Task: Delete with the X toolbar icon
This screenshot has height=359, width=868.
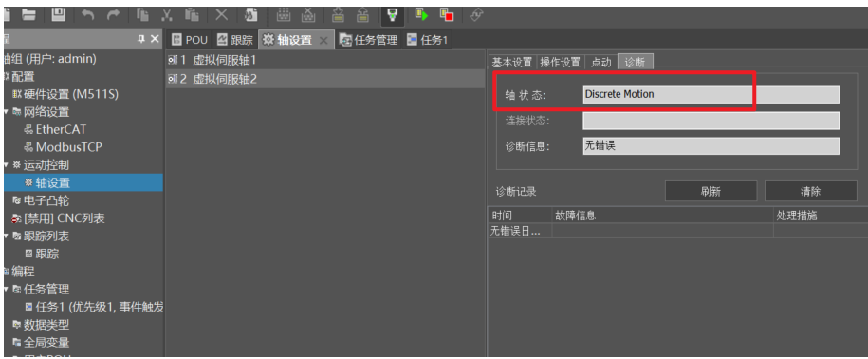Action: coord(221,15)
